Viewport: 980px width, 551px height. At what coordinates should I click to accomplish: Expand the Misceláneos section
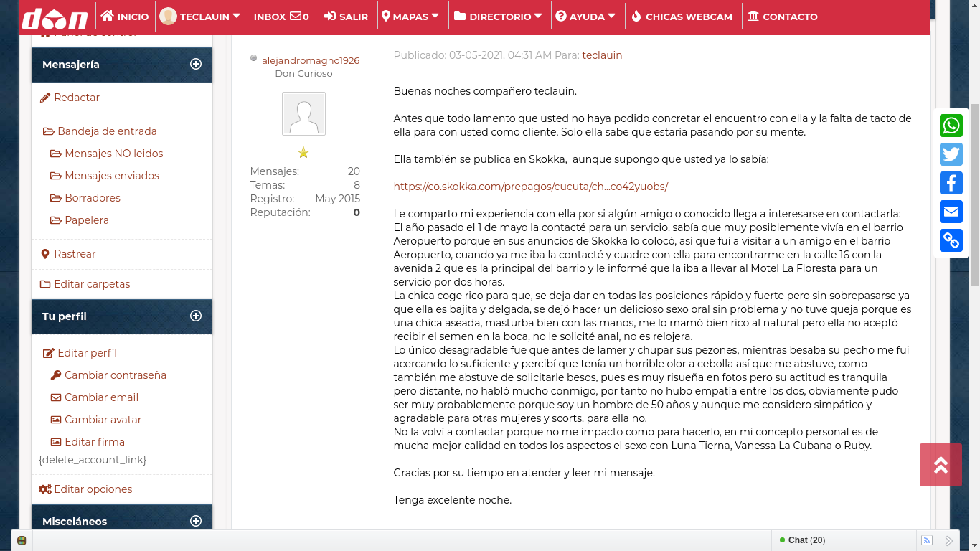pos(195,522)
